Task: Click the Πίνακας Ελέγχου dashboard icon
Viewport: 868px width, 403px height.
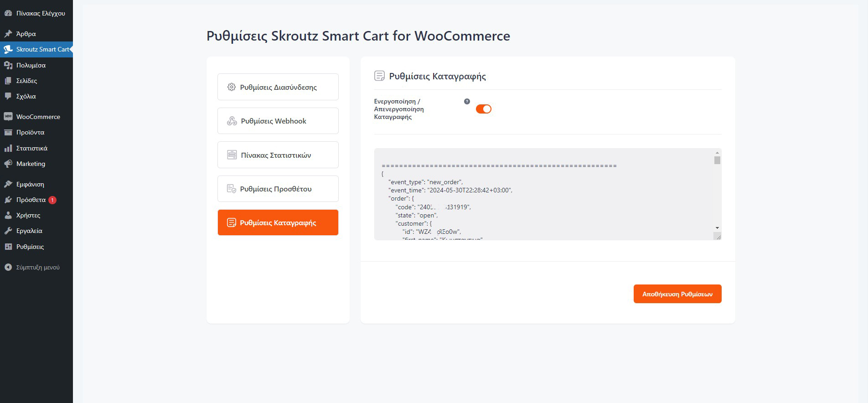Action: click(8, 13)
